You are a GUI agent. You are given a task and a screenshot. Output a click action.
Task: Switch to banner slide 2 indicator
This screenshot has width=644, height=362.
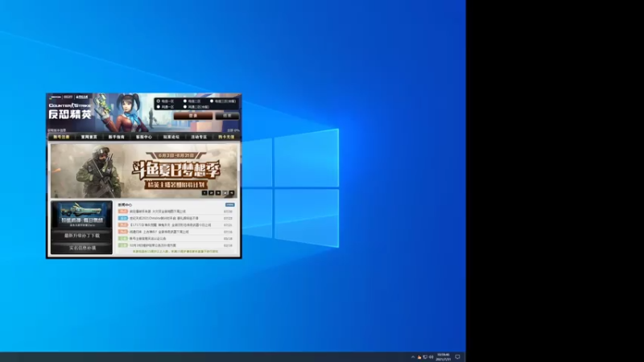tap(211, 193)
